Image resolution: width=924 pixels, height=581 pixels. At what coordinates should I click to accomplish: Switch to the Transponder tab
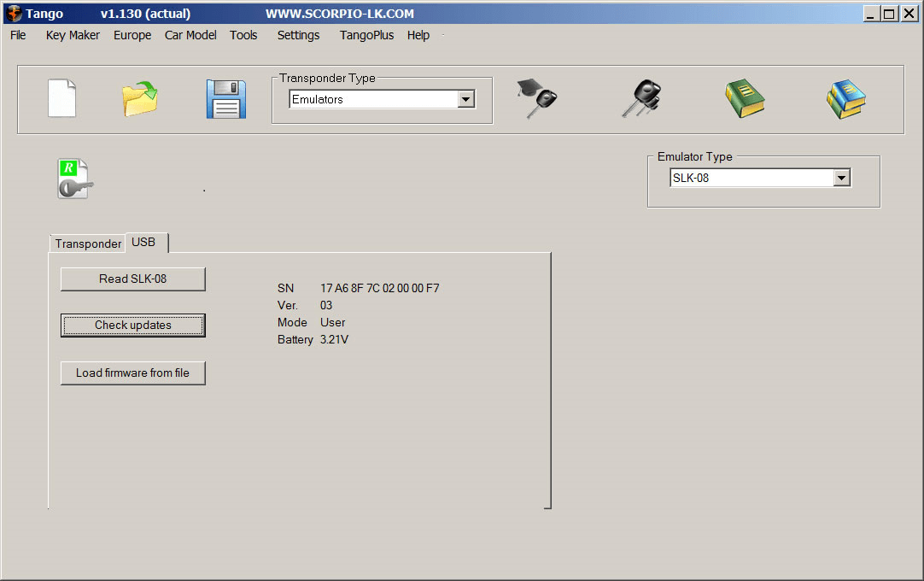click(88, 244)
